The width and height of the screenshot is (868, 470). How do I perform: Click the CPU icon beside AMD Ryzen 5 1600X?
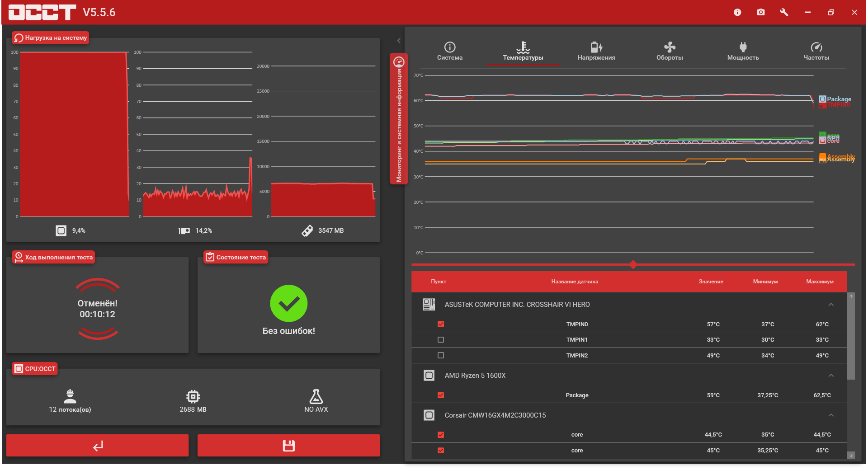[429, 376]
